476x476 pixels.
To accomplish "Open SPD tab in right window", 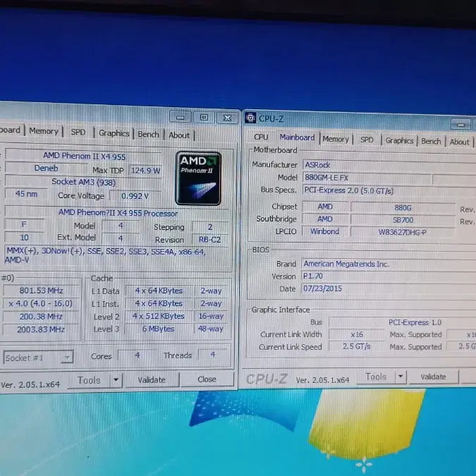I will click(x=367, y=140).
